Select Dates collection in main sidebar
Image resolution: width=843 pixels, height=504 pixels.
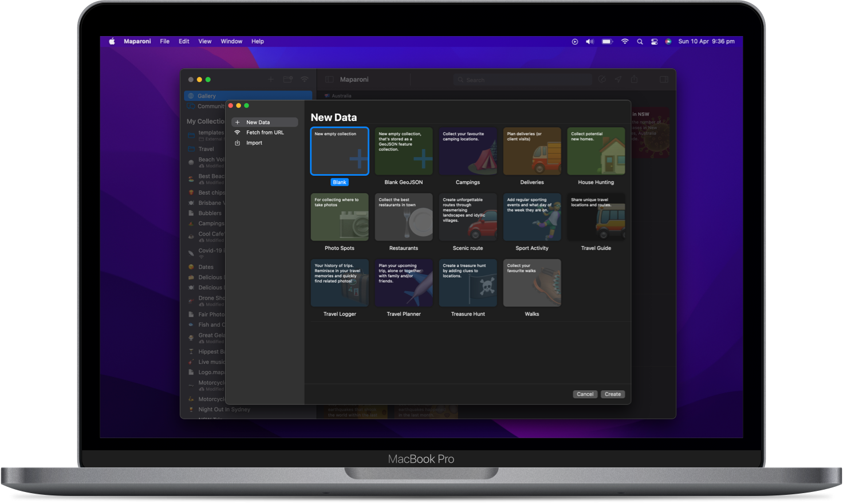(206, 267)
